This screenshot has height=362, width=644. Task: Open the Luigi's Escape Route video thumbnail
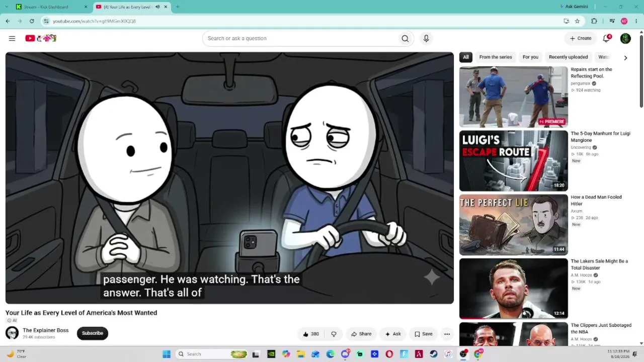point(513,161)
